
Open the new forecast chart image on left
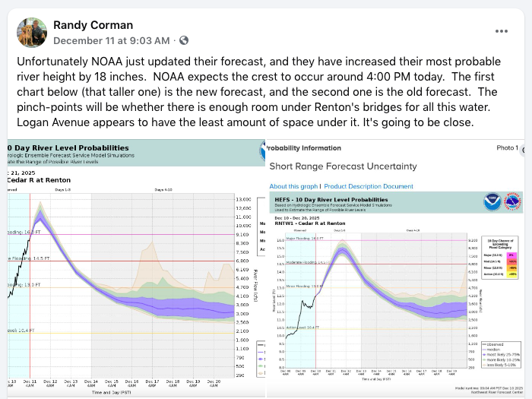[131, 266]
